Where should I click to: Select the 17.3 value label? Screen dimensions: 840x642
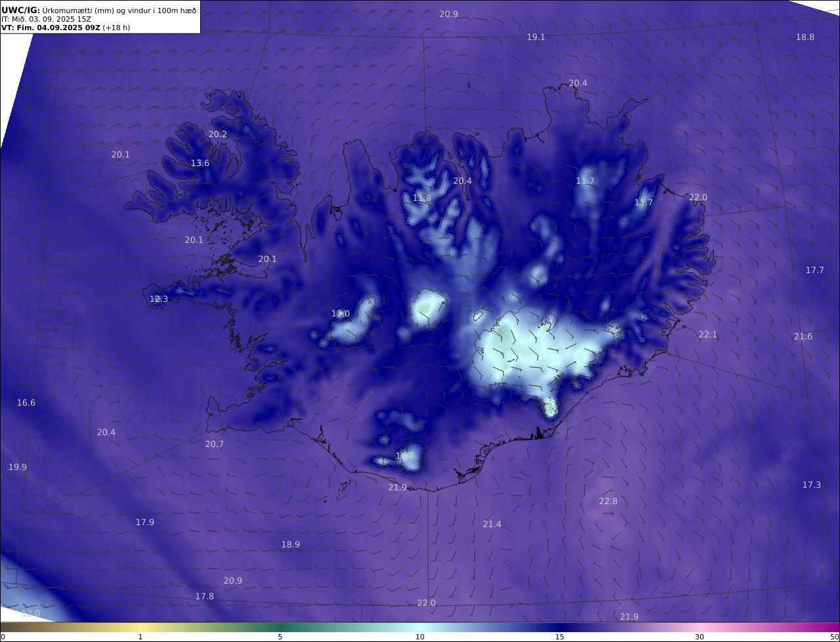(x=812, y=485)
